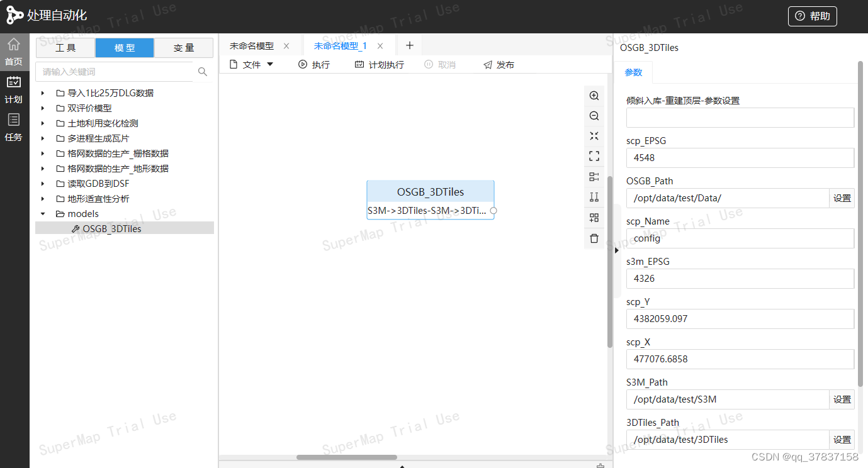Collapse the models folder
This screenshot has width=868, height=468.
coord(43,214)
